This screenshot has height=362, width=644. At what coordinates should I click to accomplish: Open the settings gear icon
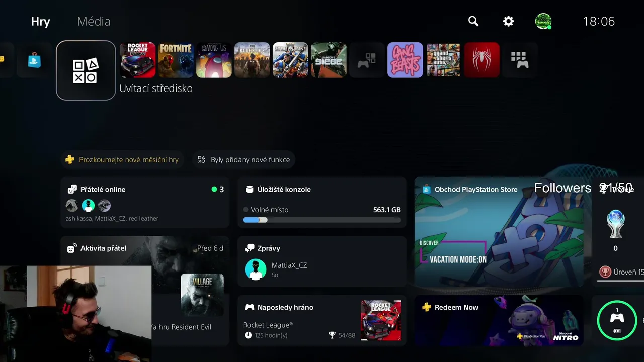(509, 21)
